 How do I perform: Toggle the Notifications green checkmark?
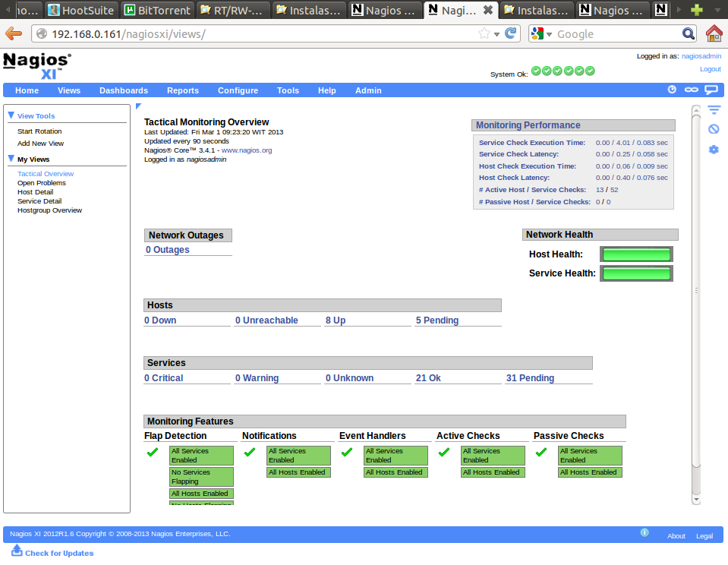pos(250,453)
